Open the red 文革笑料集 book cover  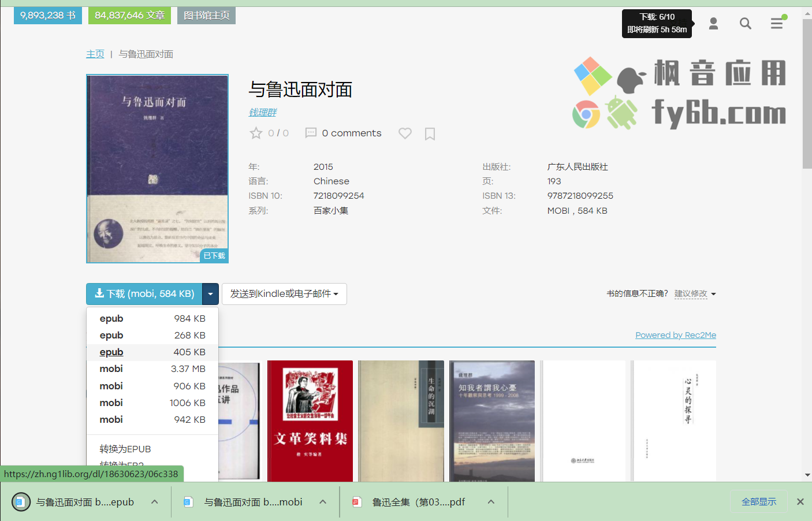click(x=310, y=420)
